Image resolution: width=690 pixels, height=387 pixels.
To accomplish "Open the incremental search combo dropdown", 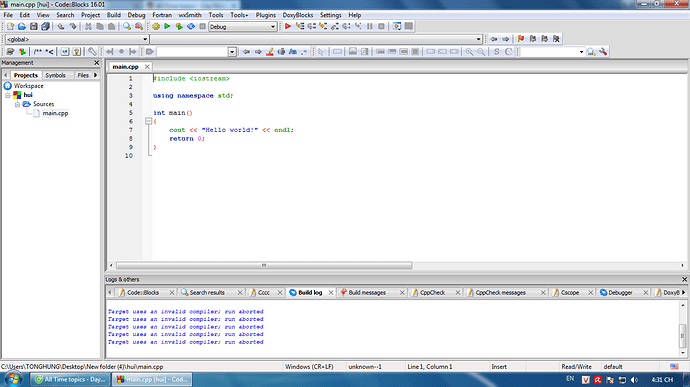I will pos(232,52).
